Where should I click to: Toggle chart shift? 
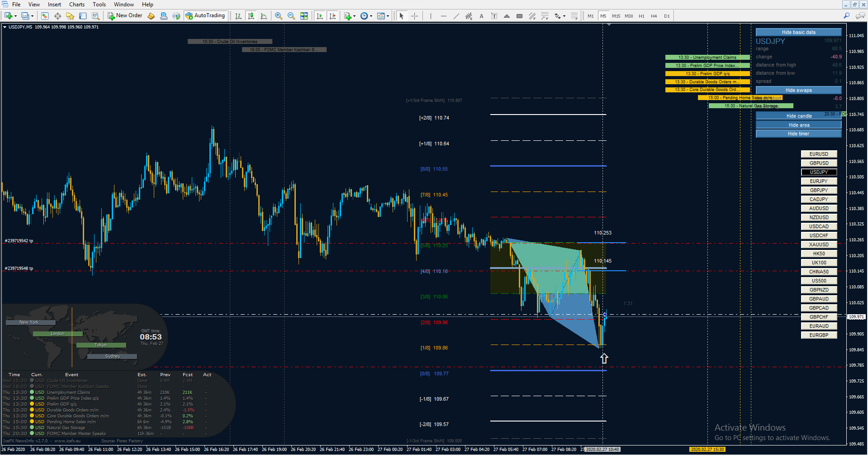click(x=332, y=16)
